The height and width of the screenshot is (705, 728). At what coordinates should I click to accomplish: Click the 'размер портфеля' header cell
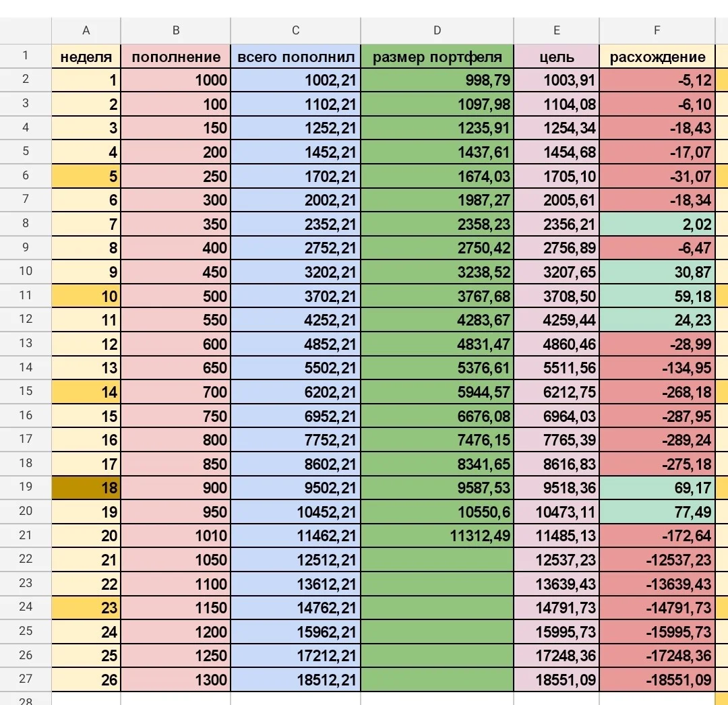[437, 57]
